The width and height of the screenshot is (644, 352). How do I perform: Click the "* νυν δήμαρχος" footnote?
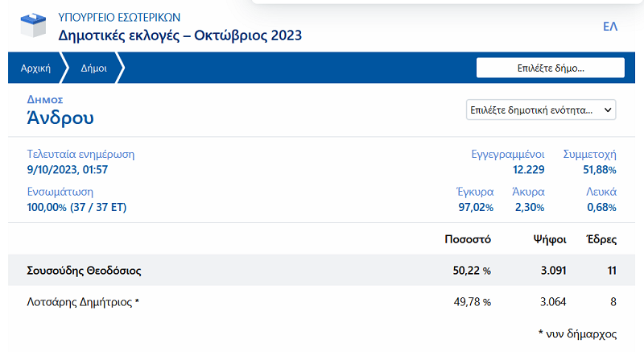pyautogui.click(x=577, y=332)
